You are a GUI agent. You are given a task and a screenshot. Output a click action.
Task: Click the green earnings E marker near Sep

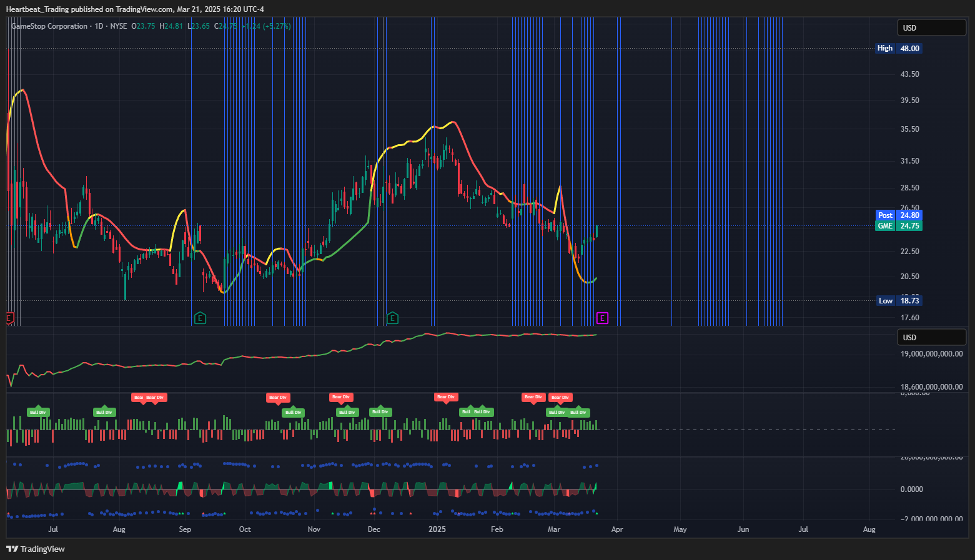pos(200,318)
